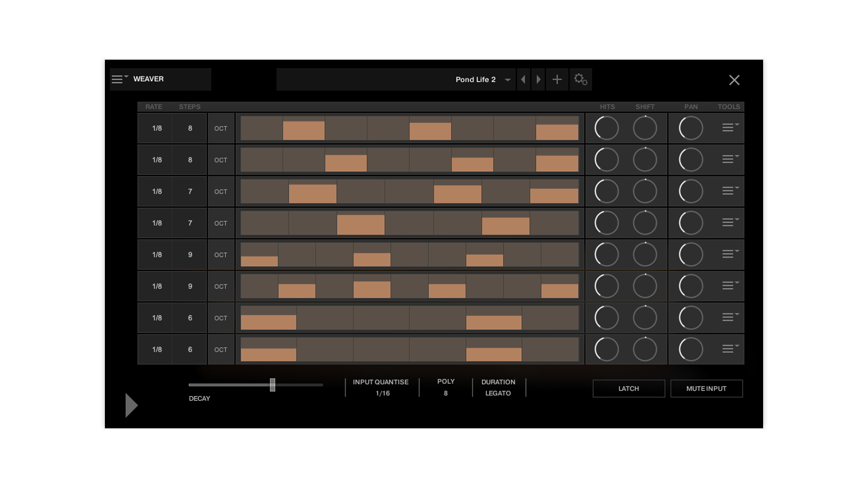Click the Pan knob in the fourth row

pyautogui.click(x=691, y=223)
